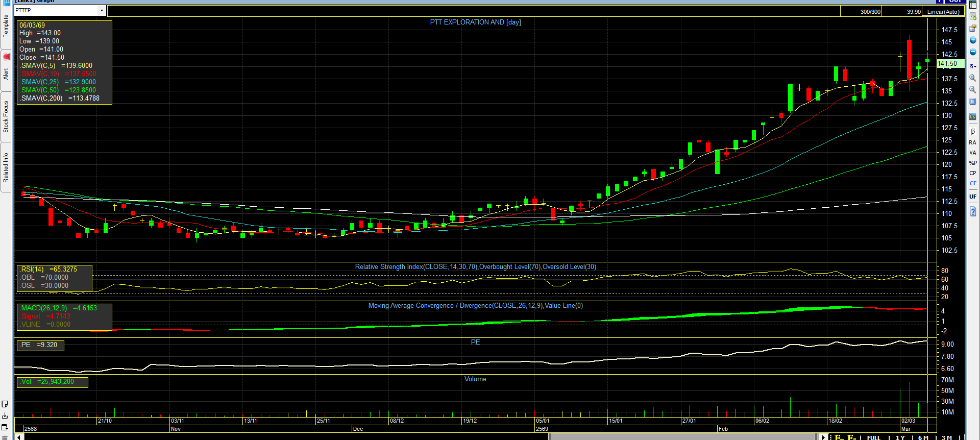Select the CP tool
This screenshot has width=980, height=440.
(x=973, y=173)
